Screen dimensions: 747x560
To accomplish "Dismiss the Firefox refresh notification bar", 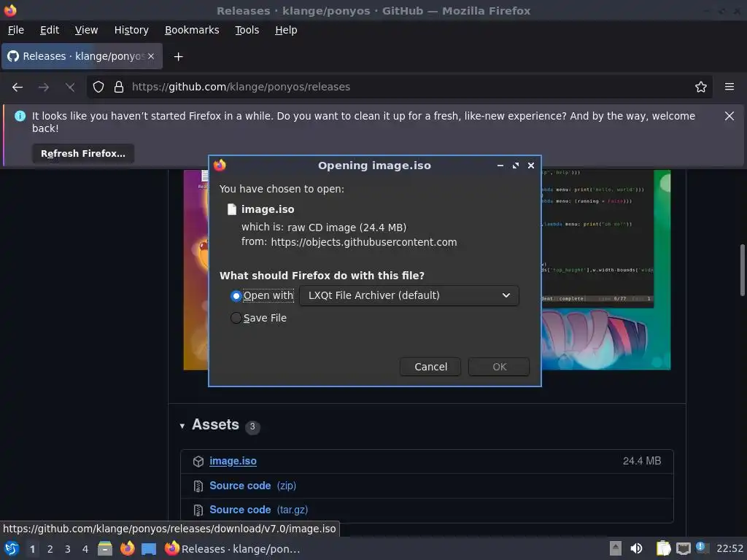I will [729, 116].
